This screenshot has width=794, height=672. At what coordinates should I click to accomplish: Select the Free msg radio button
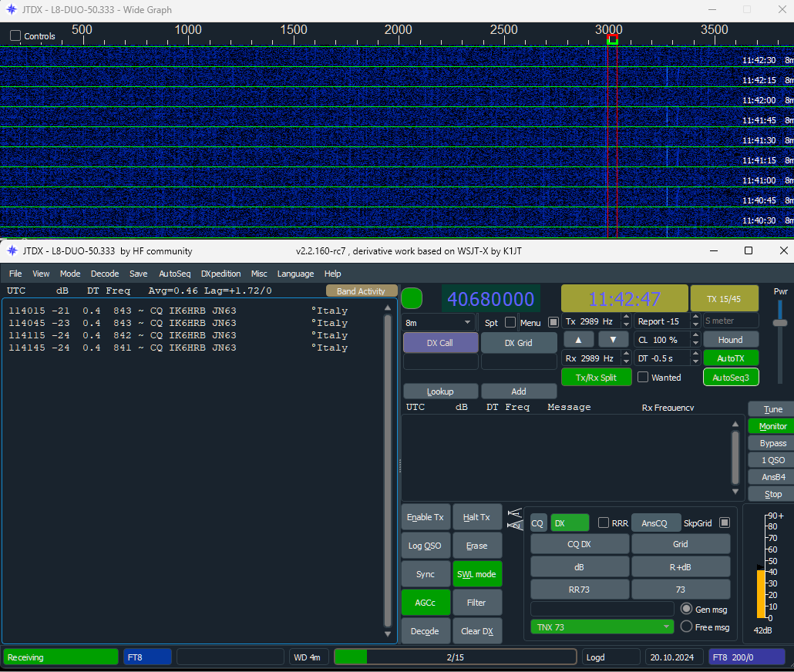(x=686, y=627)
